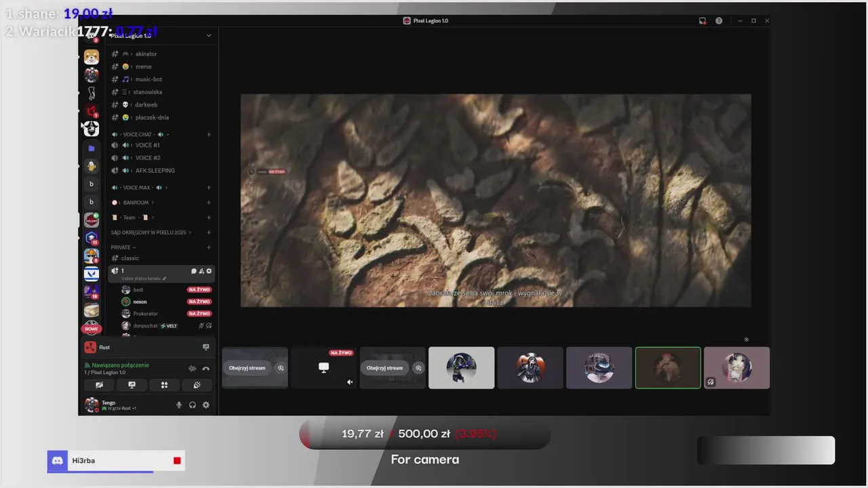Share your screen button
Image resolution: width=868 pixels, height=488 pixels.
[132, 385]
